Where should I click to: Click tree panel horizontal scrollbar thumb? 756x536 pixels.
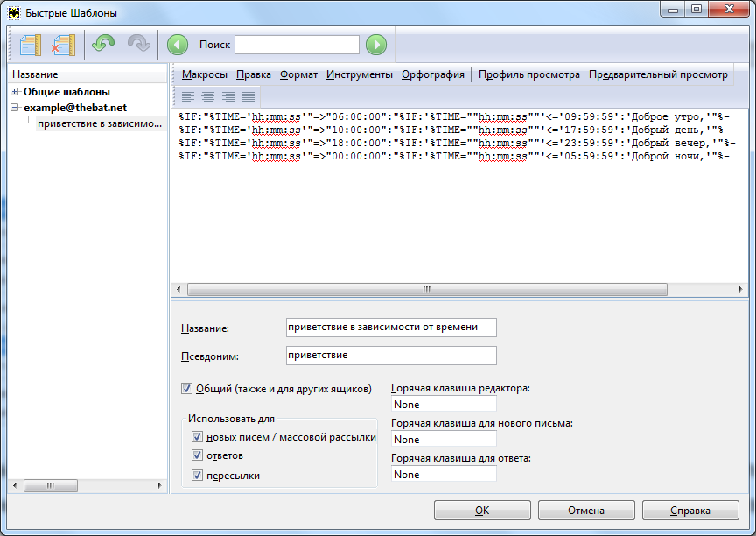[x=51, y=485]
